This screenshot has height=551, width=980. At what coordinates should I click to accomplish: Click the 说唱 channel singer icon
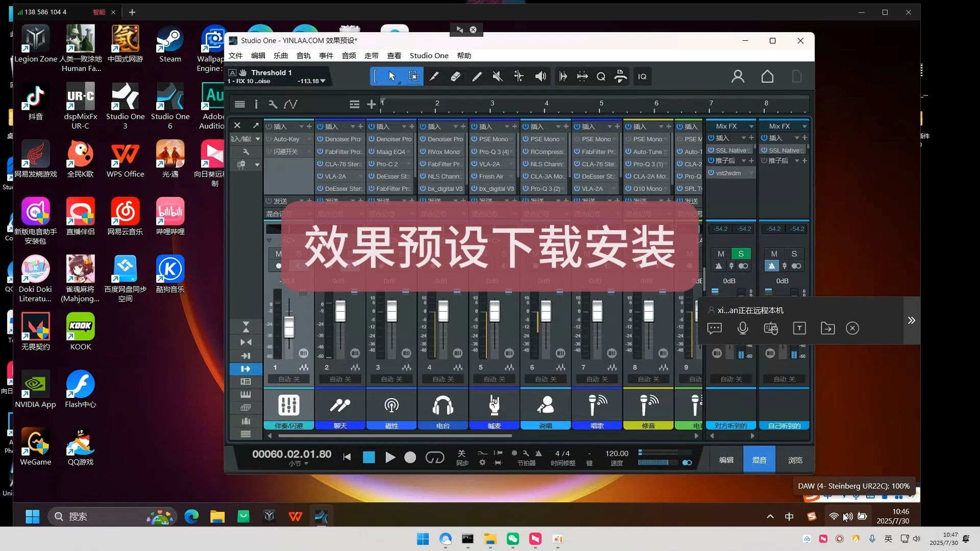coord(546,405)
